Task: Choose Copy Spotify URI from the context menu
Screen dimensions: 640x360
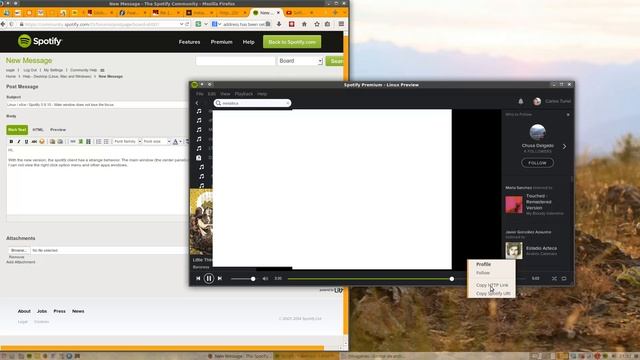Action: 493,293
